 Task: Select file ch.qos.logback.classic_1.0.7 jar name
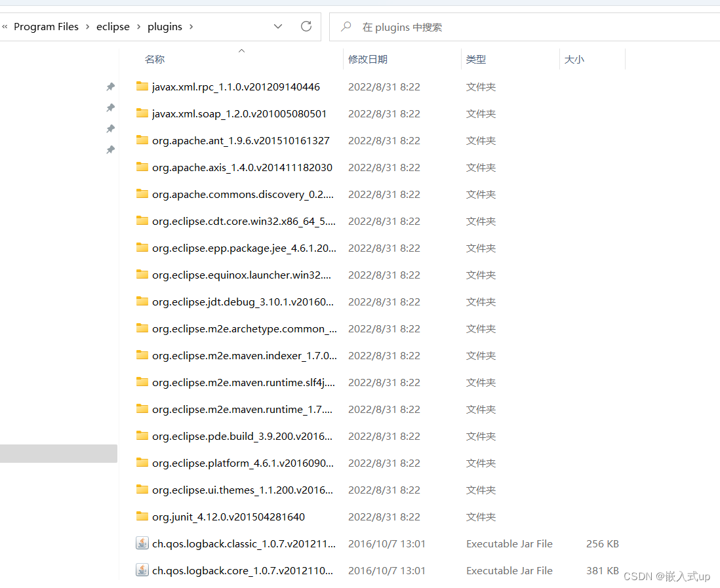(x=244, y=543)
